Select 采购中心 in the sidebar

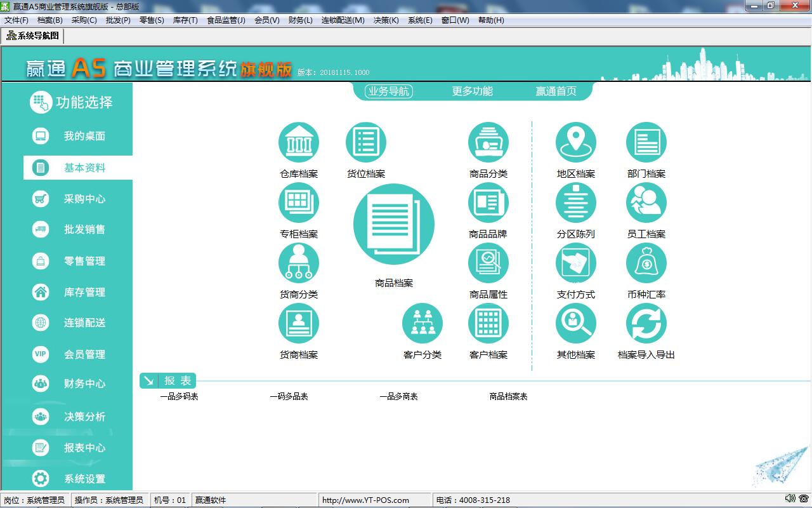pyautogui.click(x=84, y=199)
